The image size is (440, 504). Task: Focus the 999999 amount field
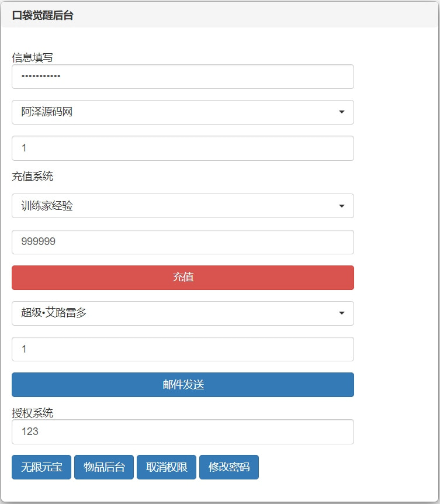[182, 242]
